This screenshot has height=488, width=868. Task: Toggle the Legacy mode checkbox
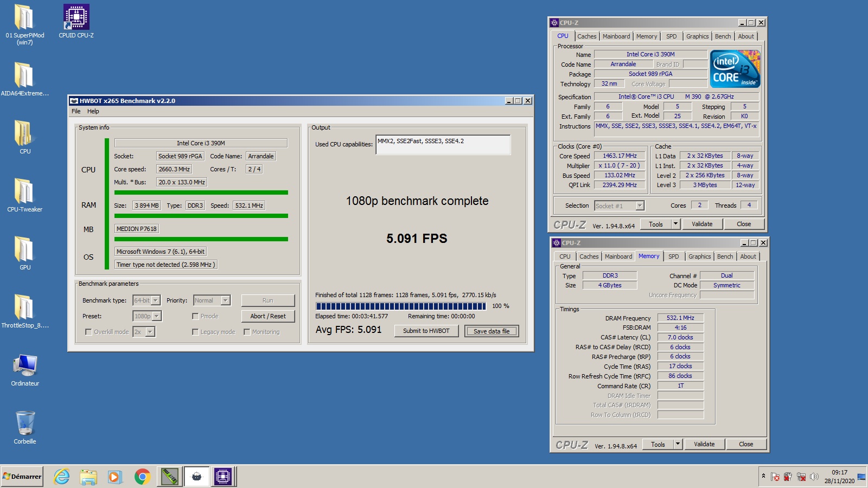coord(195,332)
